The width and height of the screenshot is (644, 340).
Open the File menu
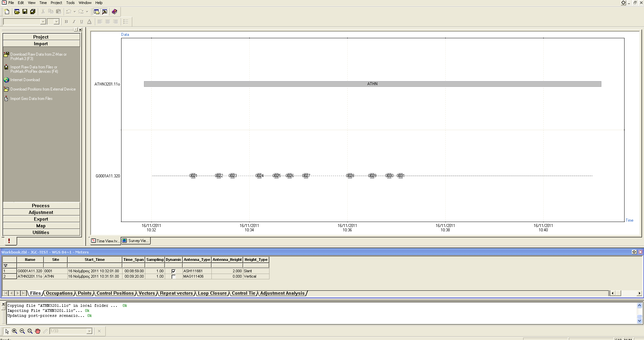[11, 3]
